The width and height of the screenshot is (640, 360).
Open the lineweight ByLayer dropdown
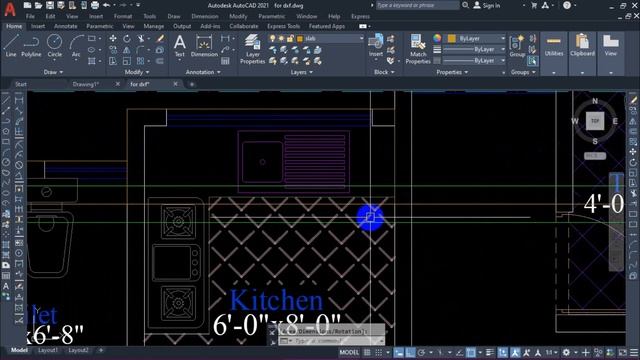[503, 49]
